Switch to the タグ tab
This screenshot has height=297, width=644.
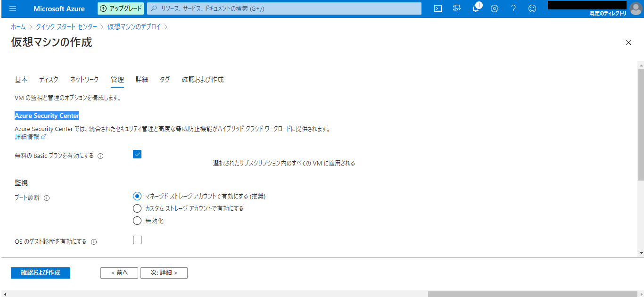click(165, 80)
